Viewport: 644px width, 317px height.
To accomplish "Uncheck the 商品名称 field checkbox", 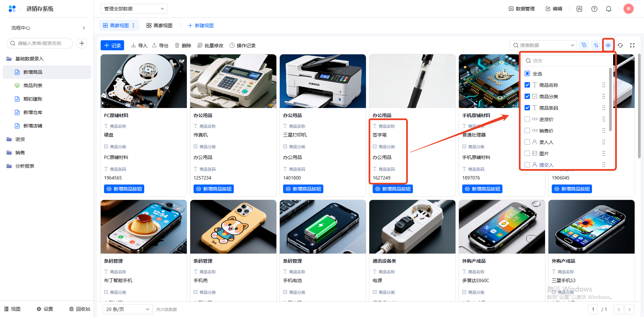I will (527, 85).
